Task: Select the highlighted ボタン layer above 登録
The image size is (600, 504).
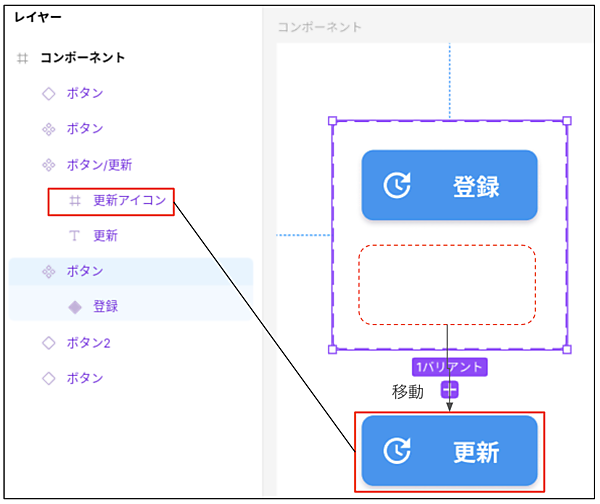Action: click(x=130, y=271)
